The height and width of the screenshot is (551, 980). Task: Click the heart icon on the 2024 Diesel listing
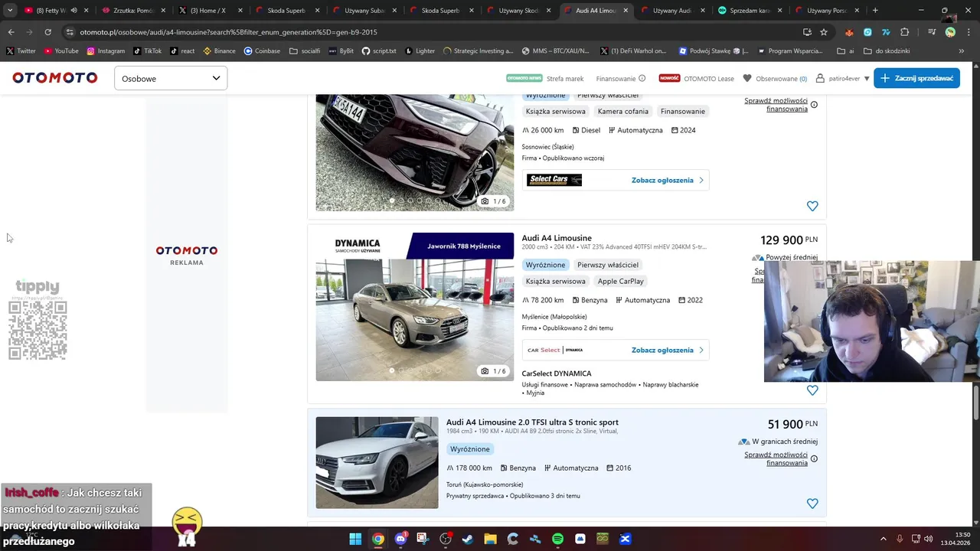[812, 206]
